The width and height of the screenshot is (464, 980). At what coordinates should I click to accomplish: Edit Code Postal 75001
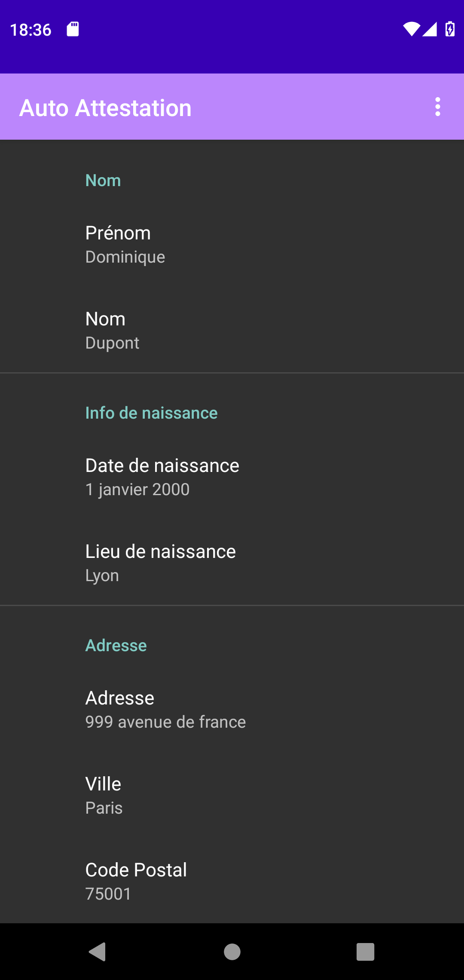[232, 881]
